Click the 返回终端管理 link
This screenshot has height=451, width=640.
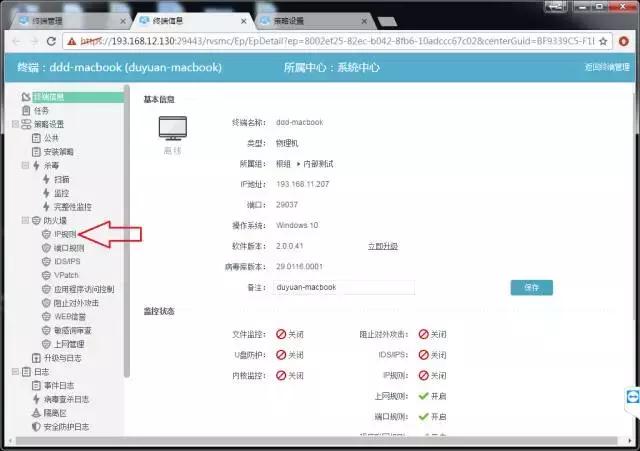pos(607,67)
